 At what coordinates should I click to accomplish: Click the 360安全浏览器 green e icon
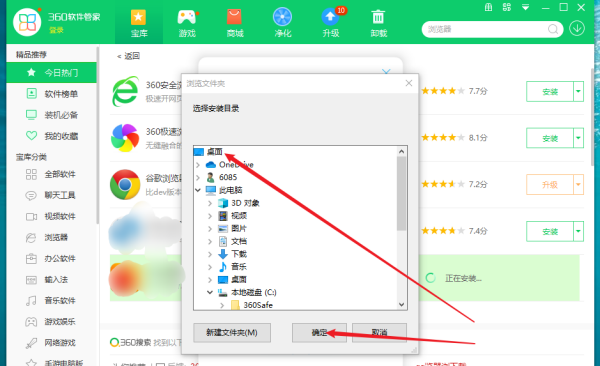(x=125, y=91)
